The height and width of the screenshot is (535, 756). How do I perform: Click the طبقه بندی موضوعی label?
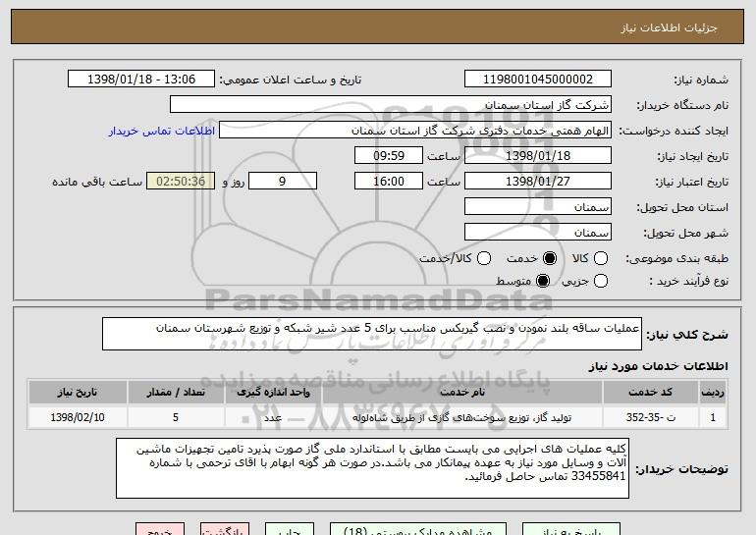click(x=676, y=259)
